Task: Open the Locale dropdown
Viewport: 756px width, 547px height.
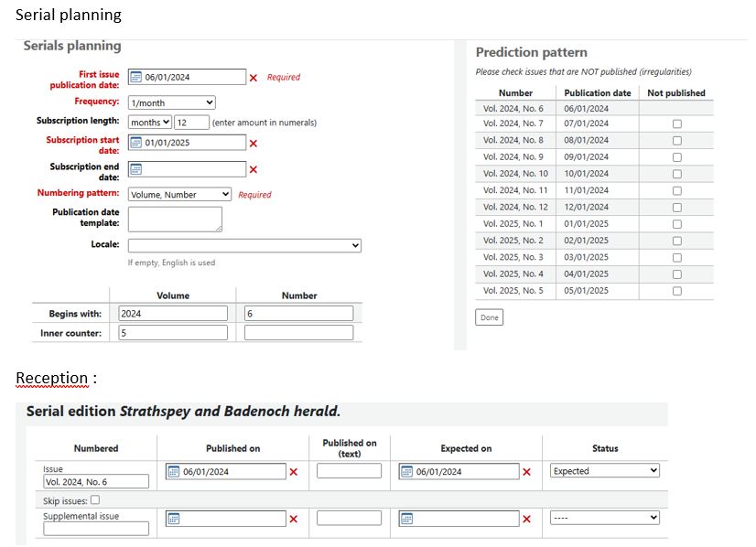Action: pyautogui.click(x=244, y=246)
